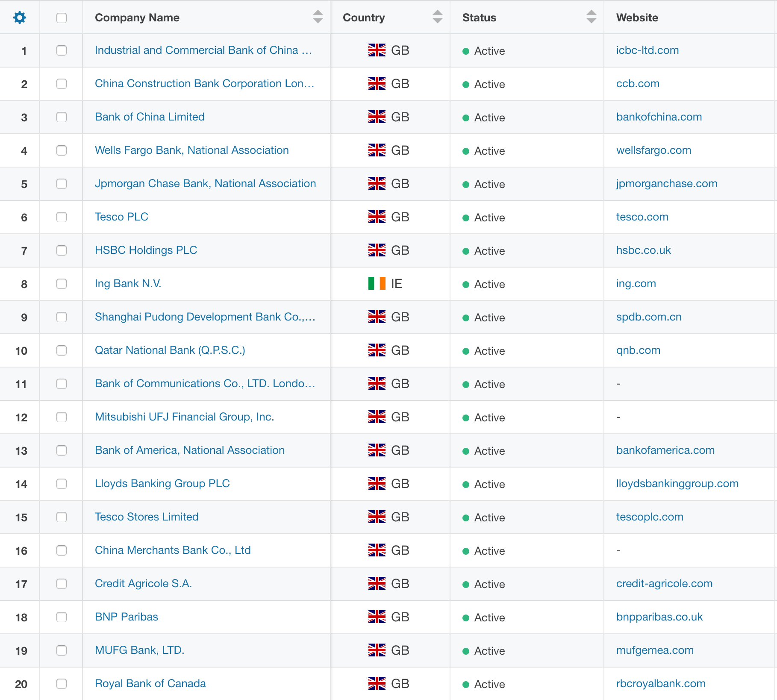Select checkbox for BNP Paribas row
The image size is (777, 700).
click(x=62, y=617)
